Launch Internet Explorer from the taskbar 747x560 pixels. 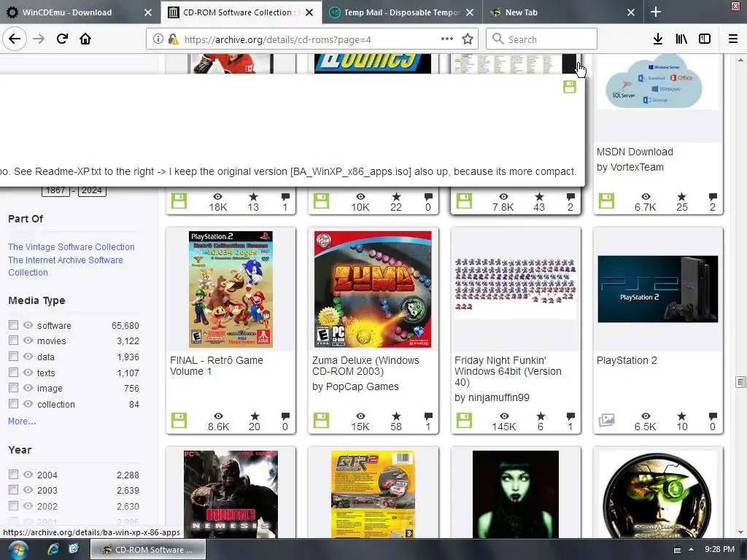coord(53,550)
